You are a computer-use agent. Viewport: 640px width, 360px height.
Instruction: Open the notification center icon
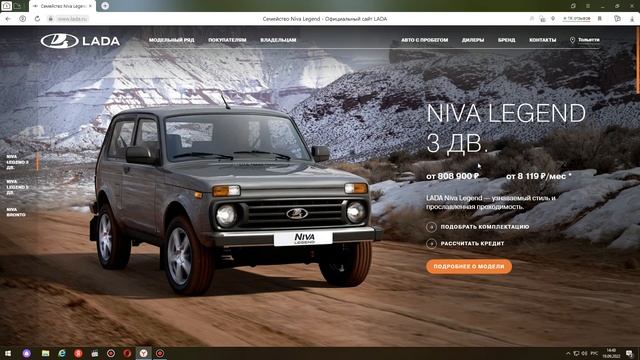click(x=630, y=353)
